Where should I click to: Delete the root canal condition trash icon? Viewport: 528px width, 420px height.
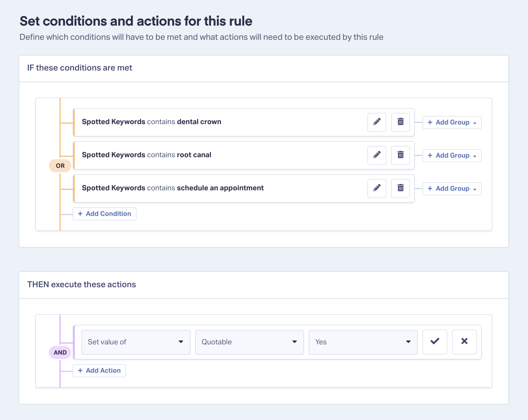(400, 155)
